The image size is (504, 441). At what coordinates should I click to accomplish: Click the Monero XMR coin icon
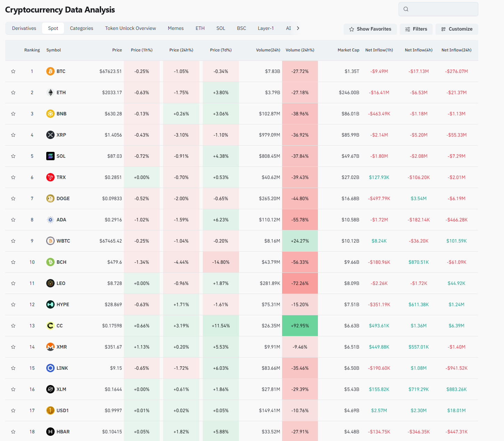click(50, 347)
